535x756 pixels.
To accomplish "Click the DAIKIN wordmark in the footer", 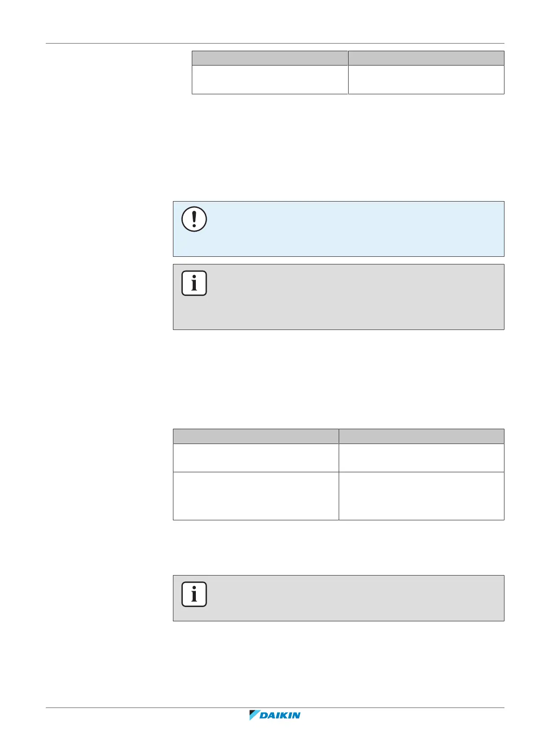I will [x=281, y=715].
